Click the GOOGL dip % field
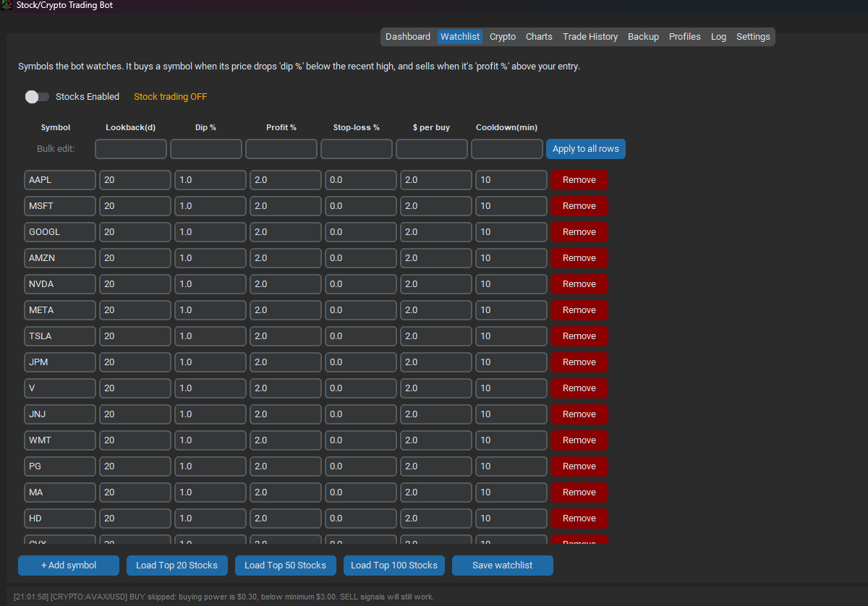 [x=210, y=232]
